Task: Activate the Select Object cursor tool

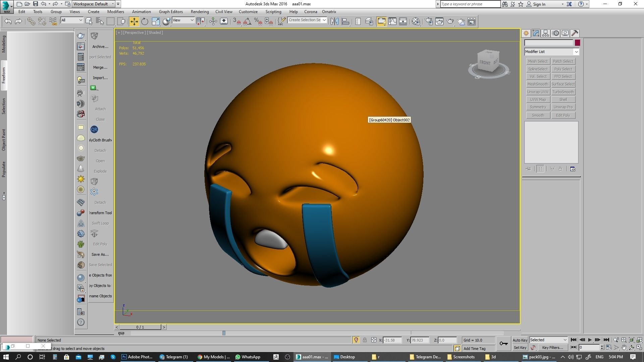Action: click(x=89, y=21)
